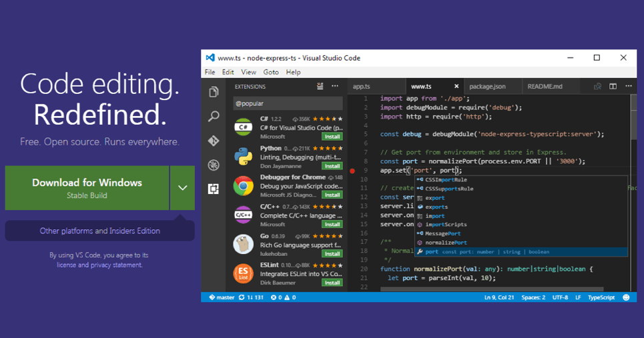
Task: Open the Goto menu
Action: coord(271,72)
